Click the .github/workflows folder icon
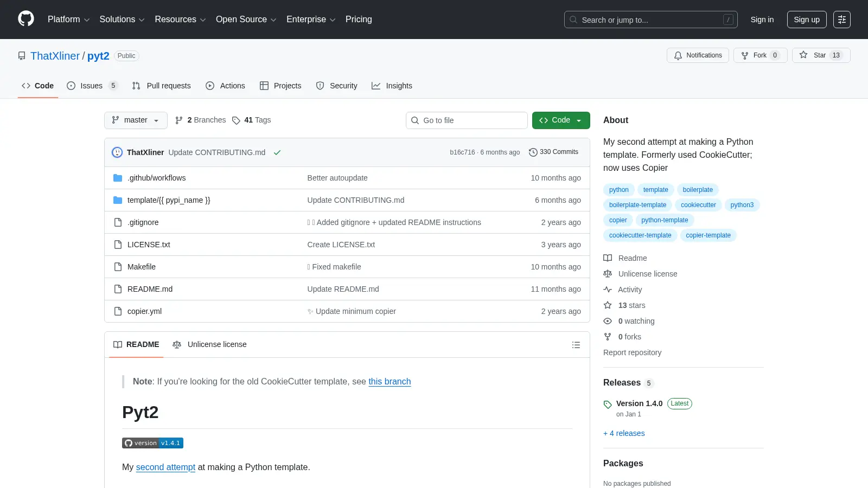 [118, 178]
